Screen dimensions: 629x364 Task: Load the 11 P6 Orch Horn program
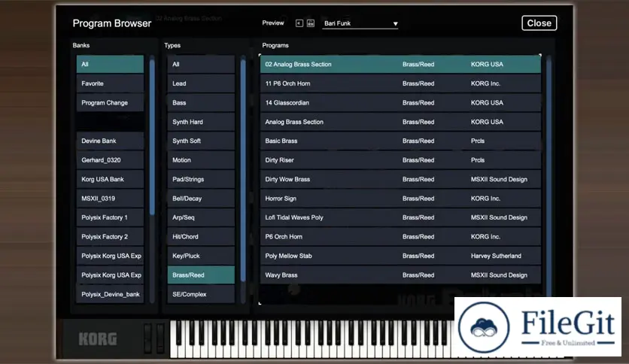pos(400,83)
